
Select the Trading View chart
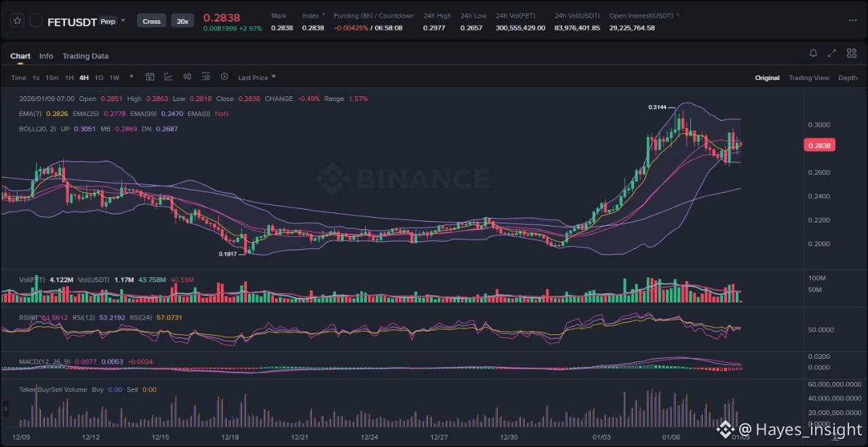click(808, 78)
